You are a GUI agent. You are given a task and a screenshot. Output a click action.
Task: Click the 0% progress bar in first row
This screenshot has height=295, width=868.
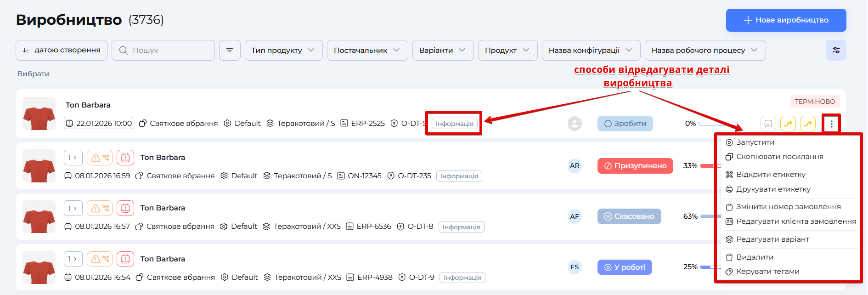(x=717, y=124)
